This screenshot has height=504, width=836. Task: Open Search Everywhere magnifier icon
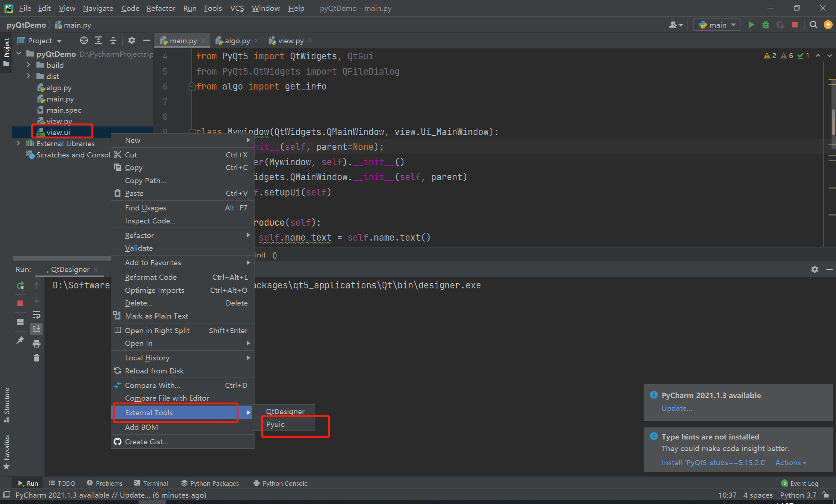coord(813,25)
